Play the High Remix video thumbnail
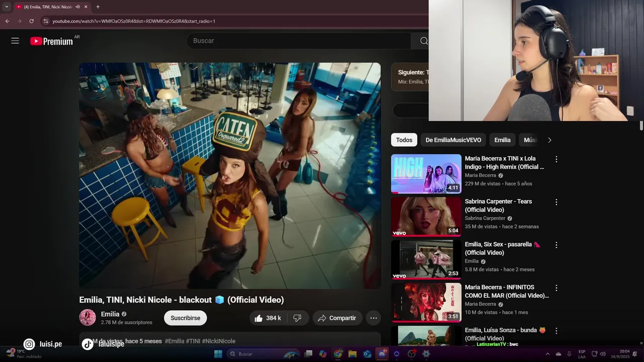This screenshot has height=362, width=644. pyautogui.click(x=426, y=174)
